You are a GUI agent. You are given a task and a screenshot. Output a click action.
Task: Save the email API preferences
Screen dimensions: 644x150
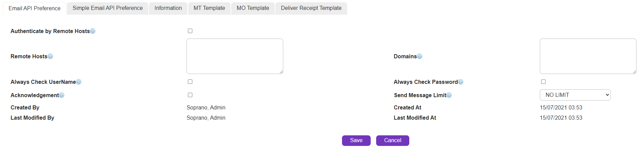[x=356, y=140]
